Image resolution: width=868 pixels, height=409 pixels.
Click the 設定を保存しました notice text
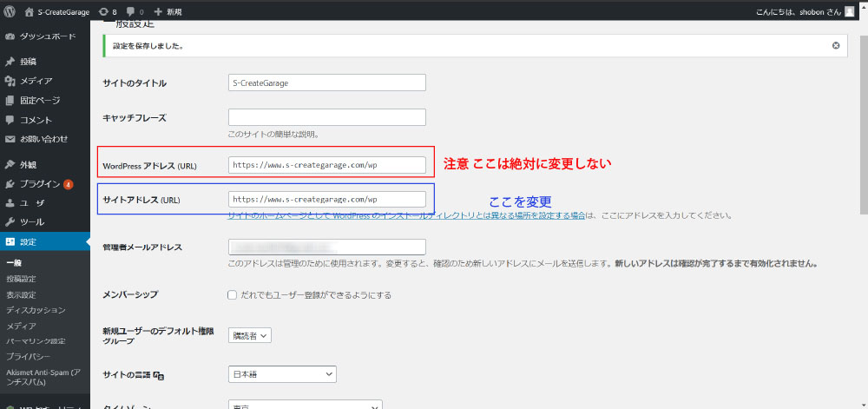coord(148,46)
